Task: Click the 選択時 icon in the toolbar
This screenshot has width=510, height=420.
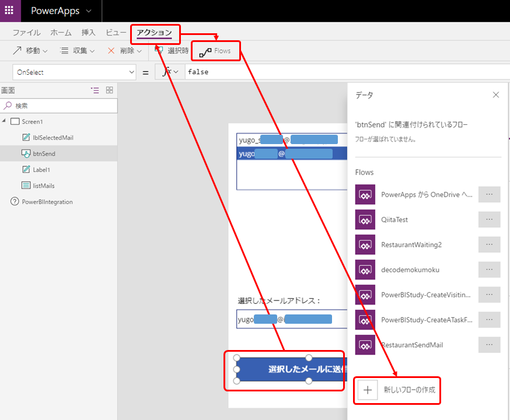Action: [158, 50]
